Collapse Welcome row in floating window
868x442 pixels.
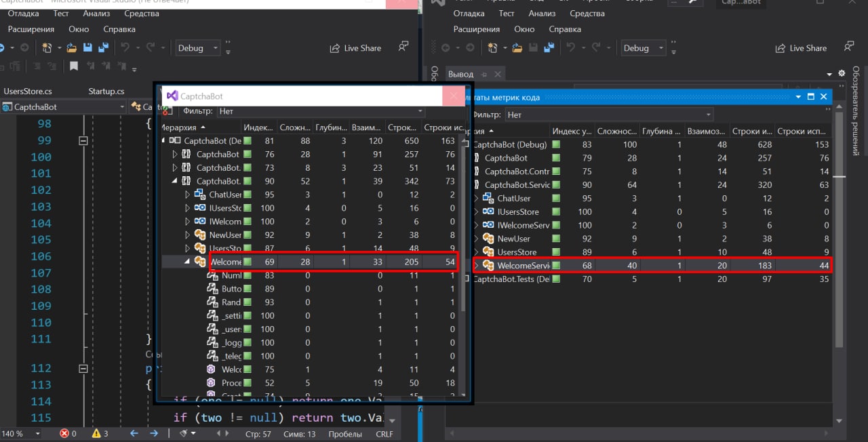[188, 262]
